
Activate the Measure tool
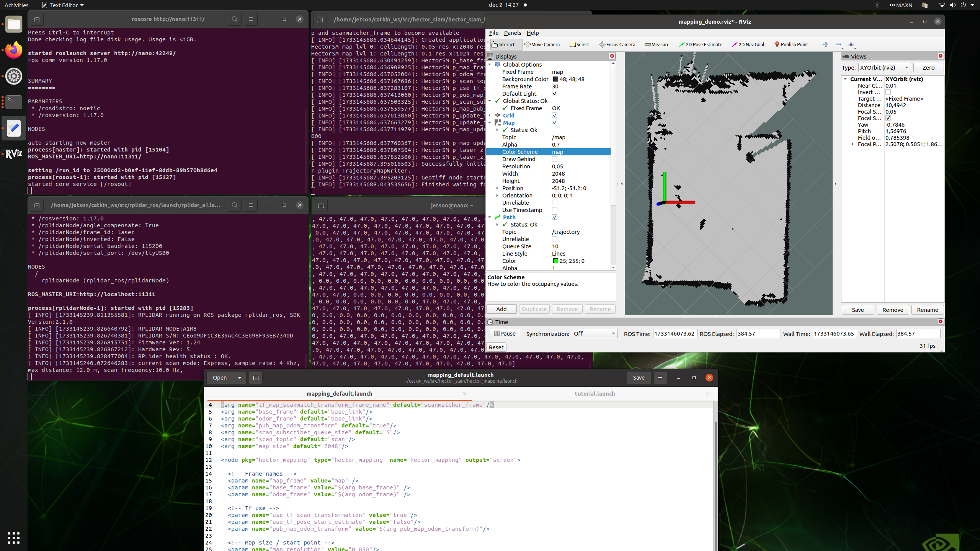click(x=657, y=44)
